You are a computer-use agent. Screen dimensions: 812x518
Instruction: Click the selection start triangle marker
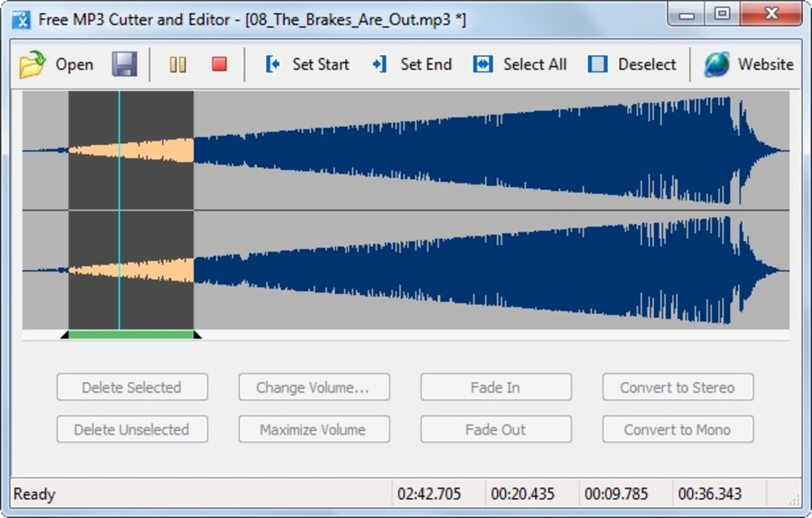pos(65,335)
